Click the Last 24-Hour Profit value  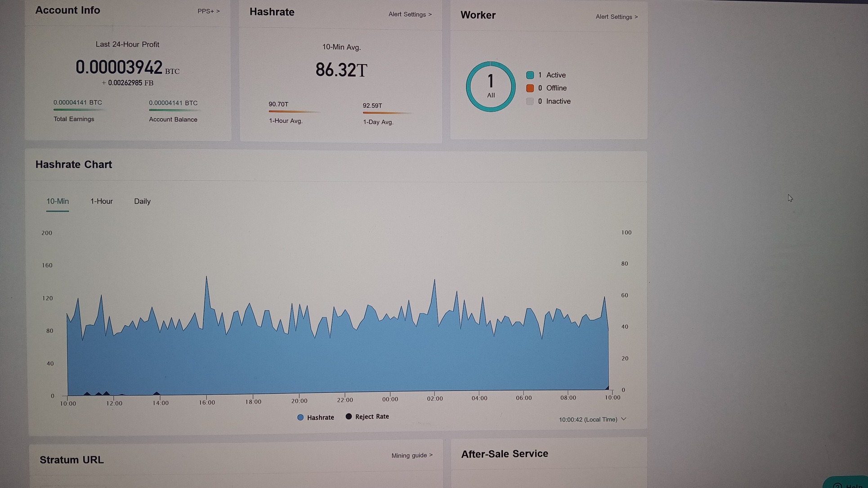119,67
